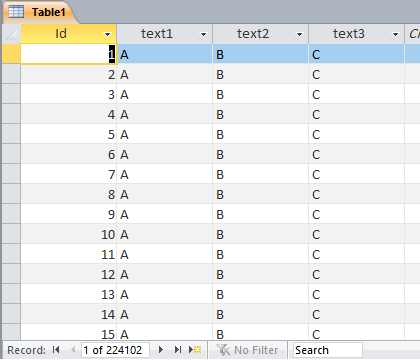Click the Id cell with value 1
The height and width of the screenshot is (360, 420).
point(69,54)
